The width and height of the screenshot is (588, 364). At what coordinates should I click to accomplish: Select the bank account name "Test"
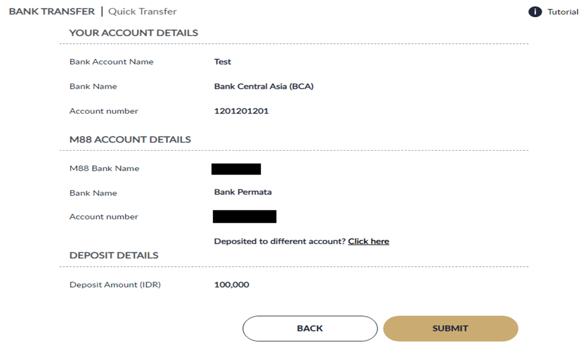223,61
